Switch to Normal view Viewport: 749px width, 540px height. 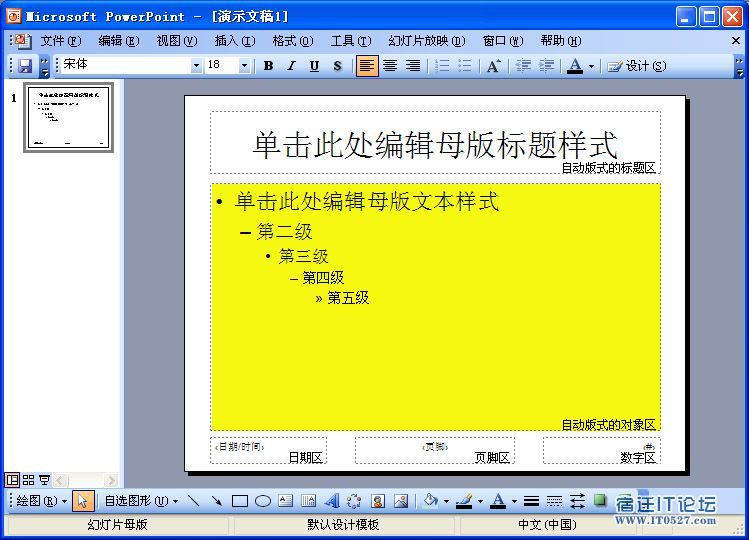pyautogui.click(x=12, y=479)
